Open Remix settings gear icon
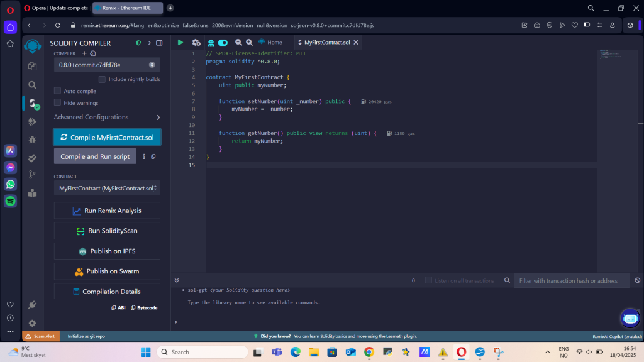644x362 pixels. (33, 323)
